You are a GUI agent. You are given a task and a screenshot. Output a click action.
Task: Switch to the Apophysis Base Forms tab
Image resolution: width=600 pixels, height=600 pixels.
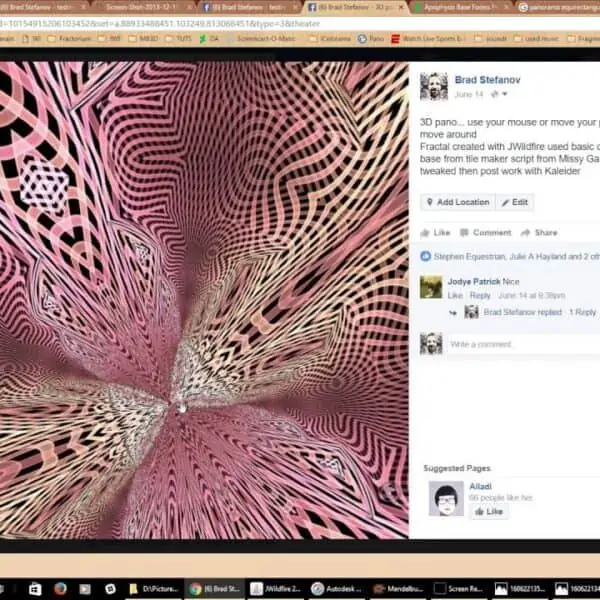tap(461, 7)
